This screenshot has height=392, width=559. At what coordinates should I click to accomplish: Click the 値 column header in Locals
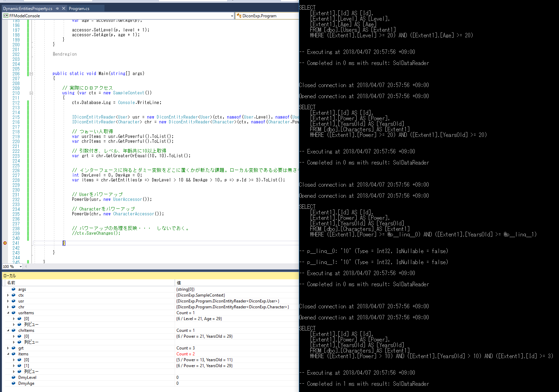coord(179,282)
